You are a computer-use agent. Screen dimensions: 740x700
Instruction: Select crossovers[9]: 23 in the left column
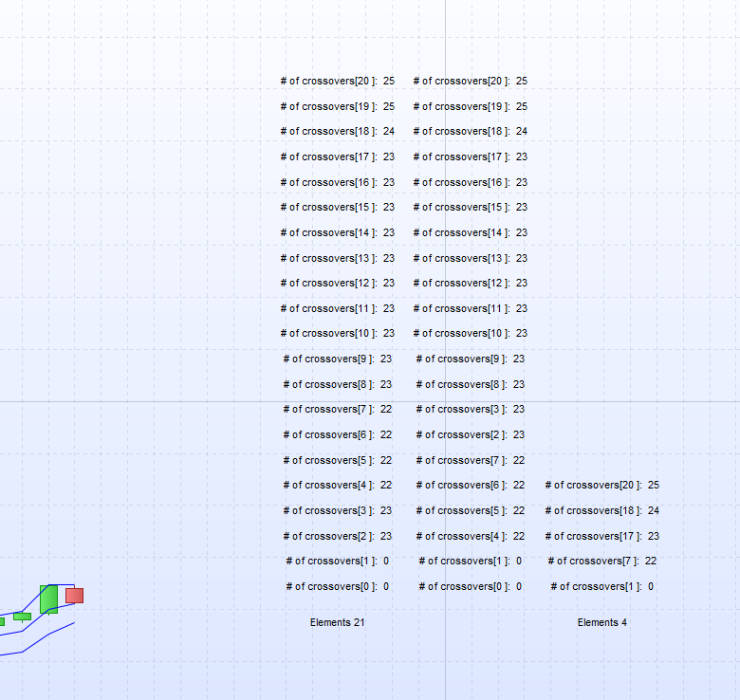point(338,359)
